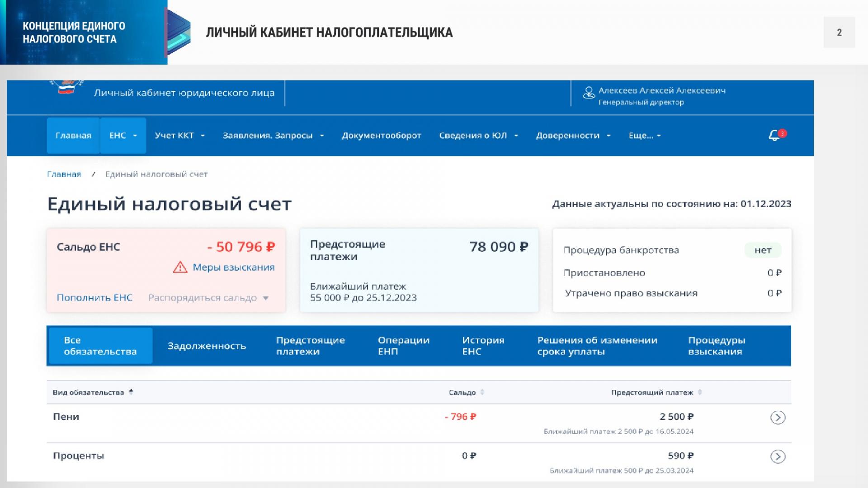Switch to the Задолженность tab

(x=207, y=346)
